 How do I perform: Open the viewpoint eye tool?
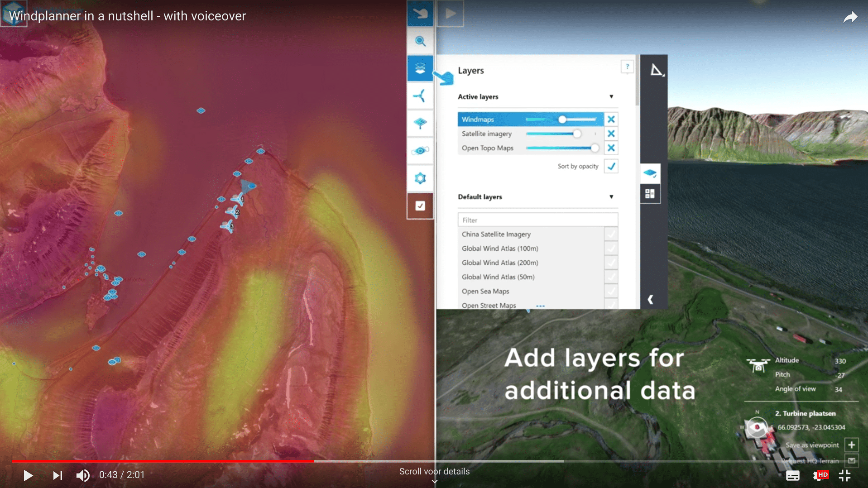point(420,151)
